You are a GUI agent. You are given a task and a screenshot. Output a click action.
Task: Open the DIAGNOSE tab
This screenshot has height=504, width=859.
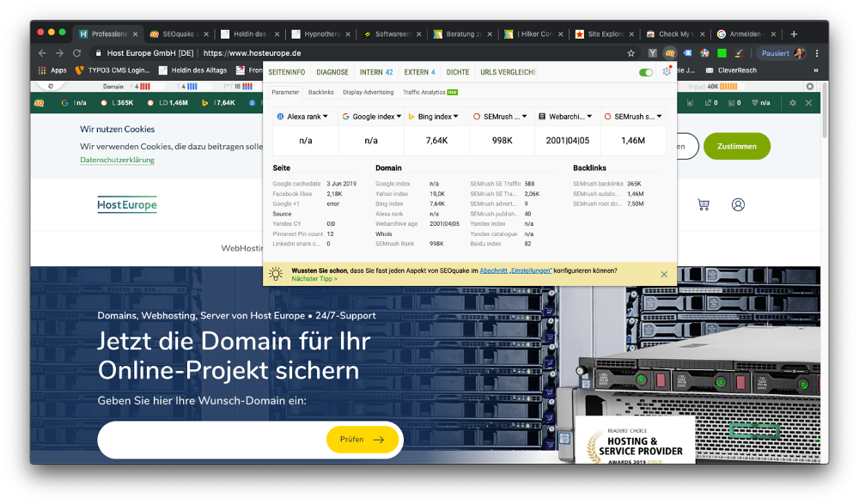pyautogui.click(x=332, y=72)
